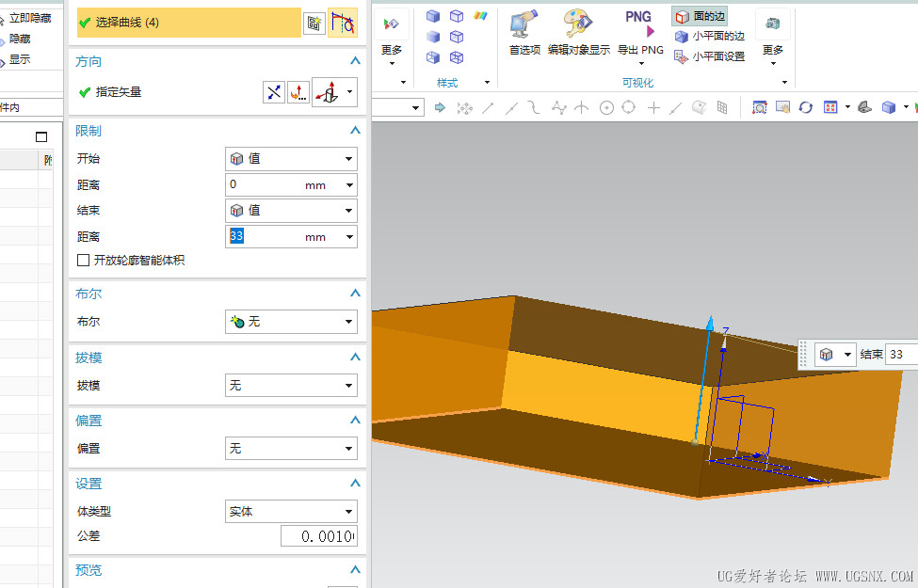
Task: Open the 体类型 dropdown showing 实体
Action: point(291,512)
